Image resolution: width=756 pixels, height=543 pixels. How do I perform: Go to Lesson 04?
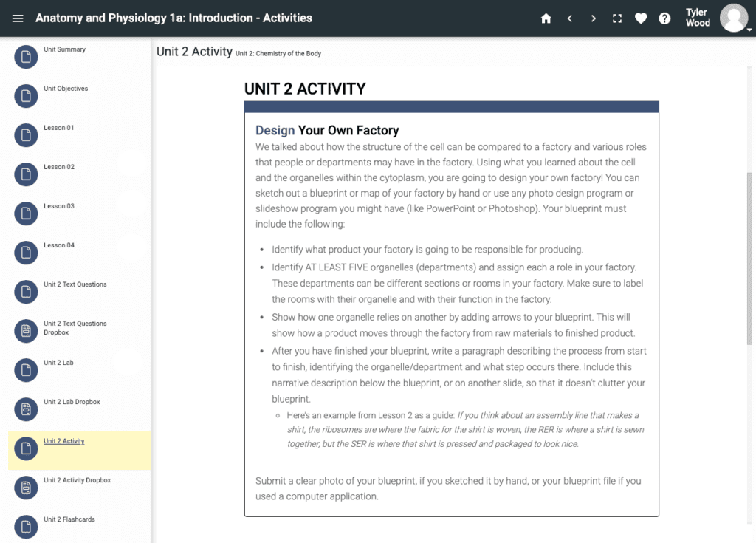(59, 245)
